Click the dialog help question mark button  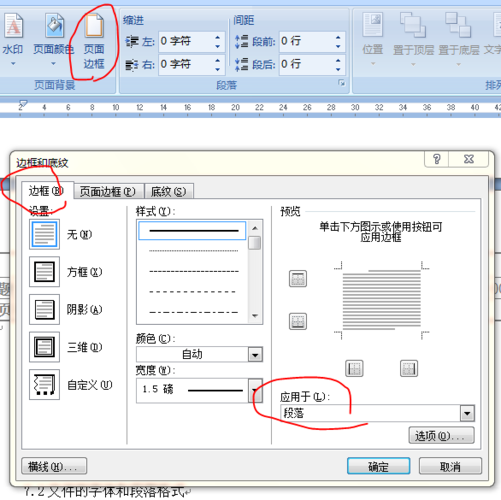437,159
